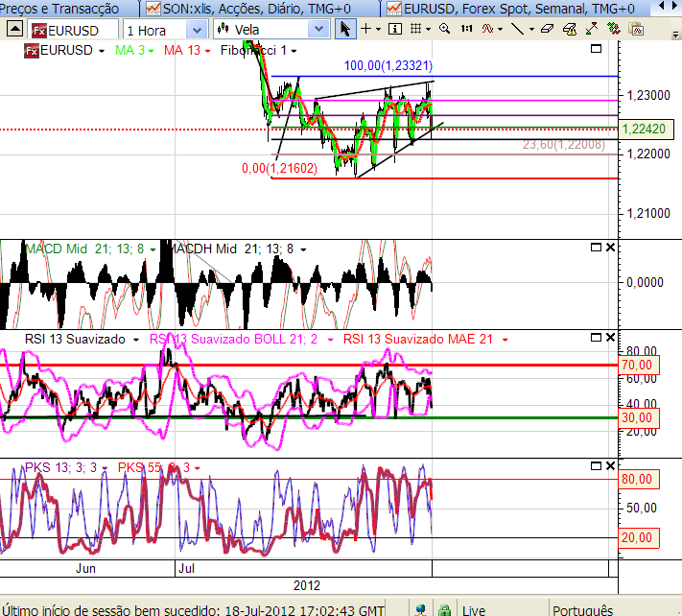Screen dimensions: 682x616
Task: Toggle the data info box icon
Action: 395,29
